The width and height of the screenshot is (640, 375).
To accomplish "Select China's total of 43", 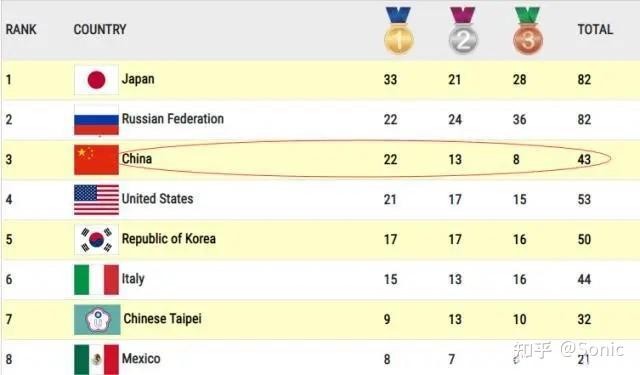I will pyautogui.click(x=584, y=159).
